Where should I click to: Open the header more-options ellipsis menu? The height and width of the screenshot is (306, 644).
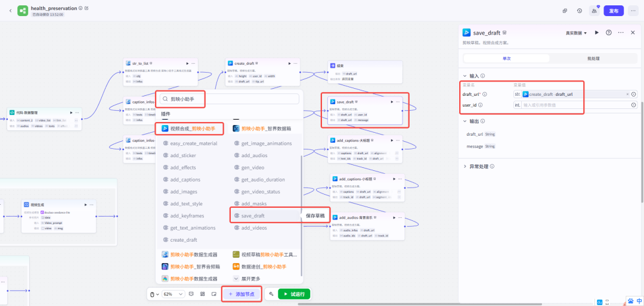[x=633, y=11]
